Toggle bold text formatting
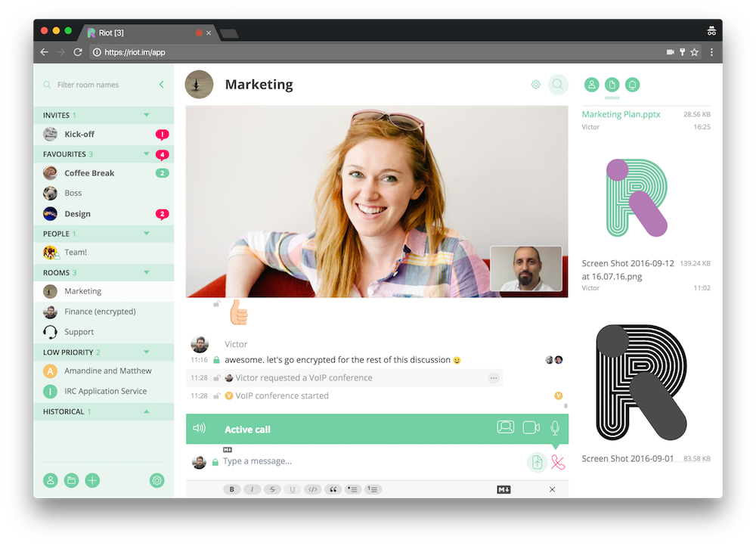Viewport: 756px width, 546px height. pyautogui.click(x=232, y=489)
